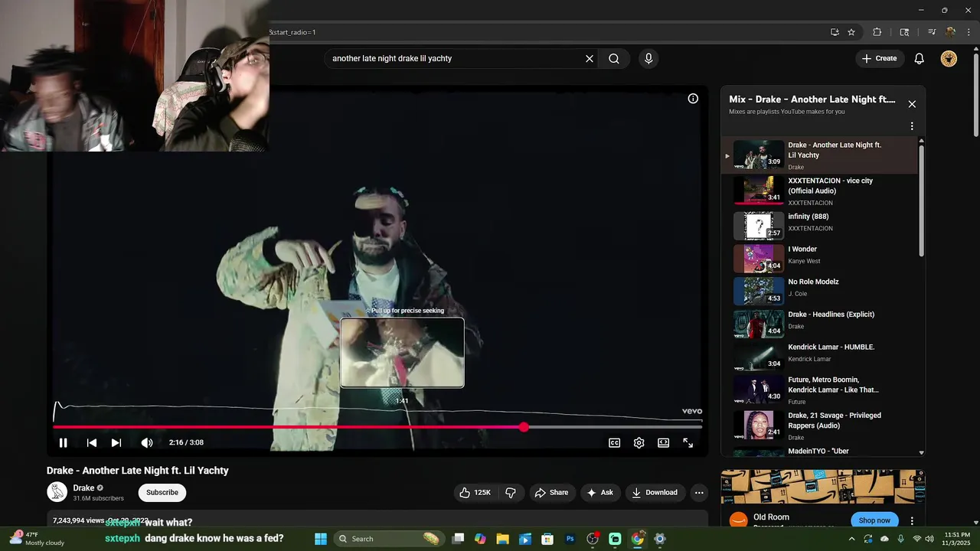Click the search magnifier button
980x551 pixels.
click(614, 58)
